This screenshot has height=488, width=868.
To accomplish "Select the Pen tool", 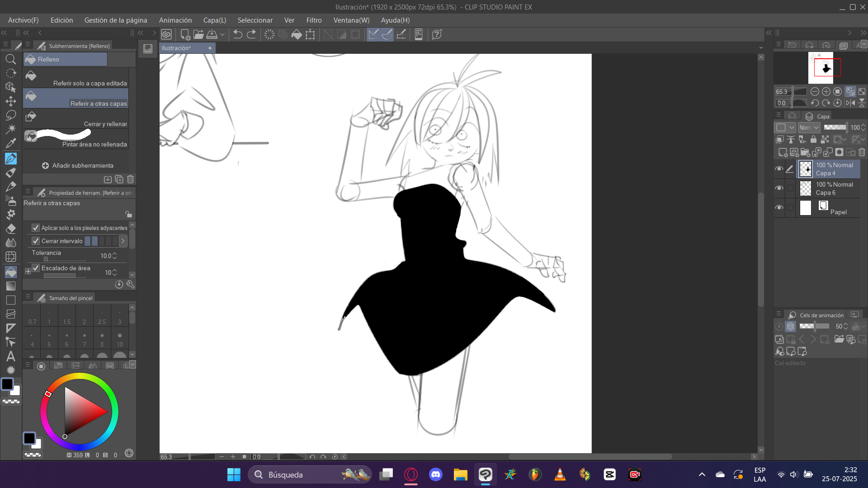I will pyautogui.click(x=11, y=158).
